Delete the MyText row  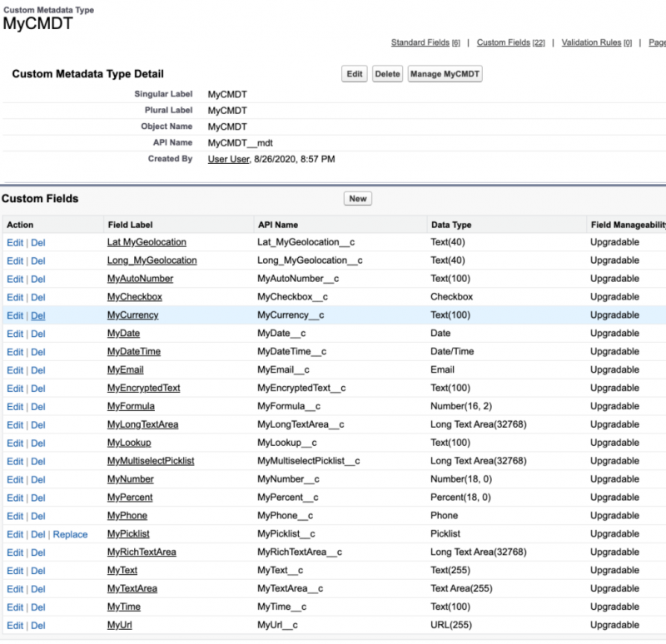pos(37,571)
